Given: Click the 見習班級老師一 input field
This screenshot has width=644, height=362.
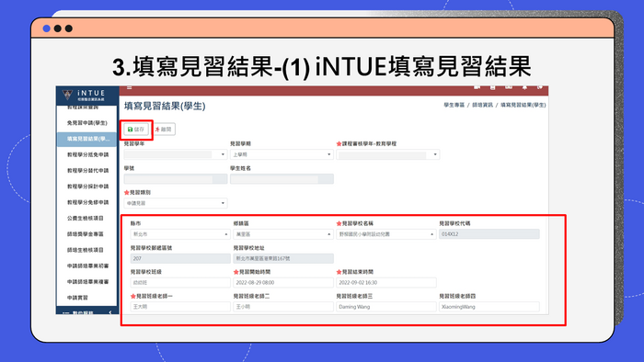Looking at the screenshot, I should [x=180, y=307].
